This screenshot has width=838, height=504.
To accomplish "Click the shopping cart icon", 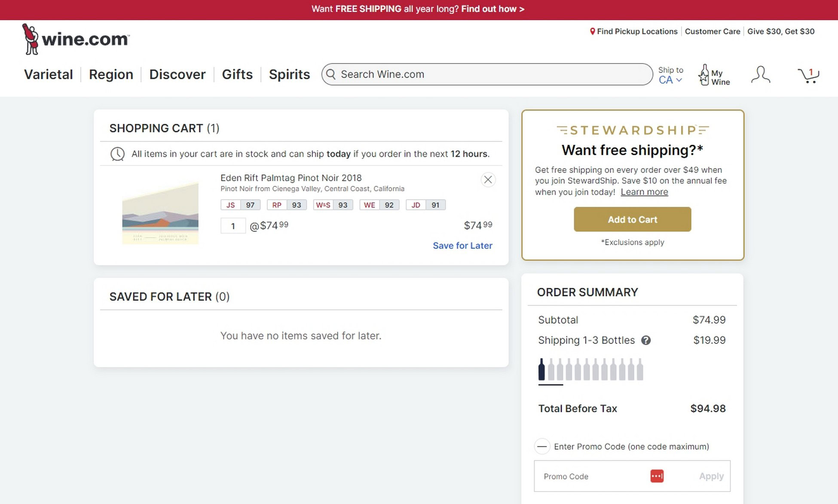I will coord(808,75).
